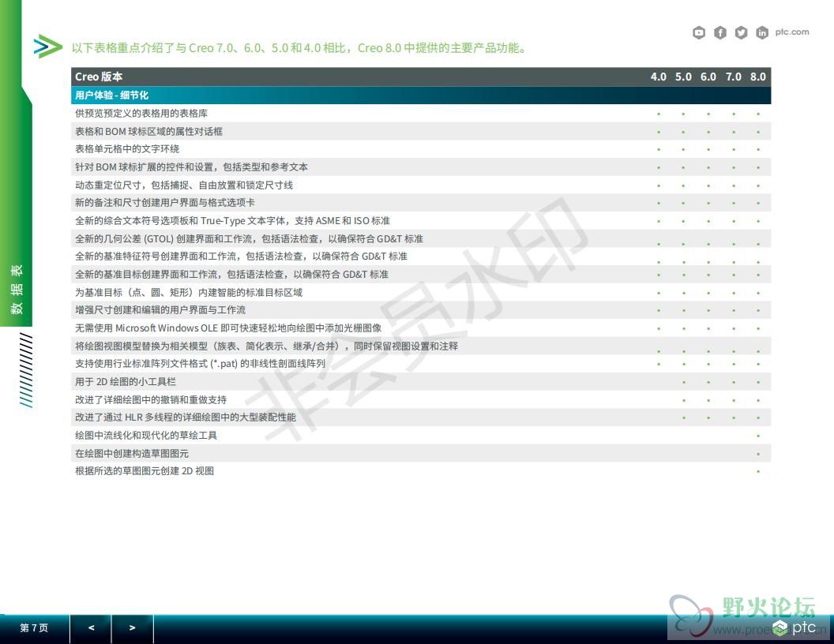The height and width of the screenshot is (644, 834).
Task: Select row 改进了详细绘图中的撤销和重做支持
Action: point(421,399)
